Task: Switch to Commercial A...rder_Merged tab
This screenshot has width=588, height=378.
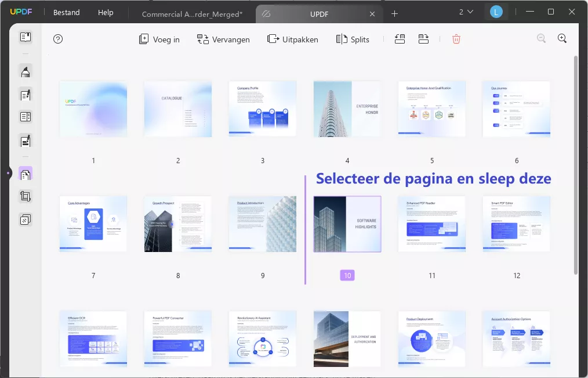Action: [192, 14]
